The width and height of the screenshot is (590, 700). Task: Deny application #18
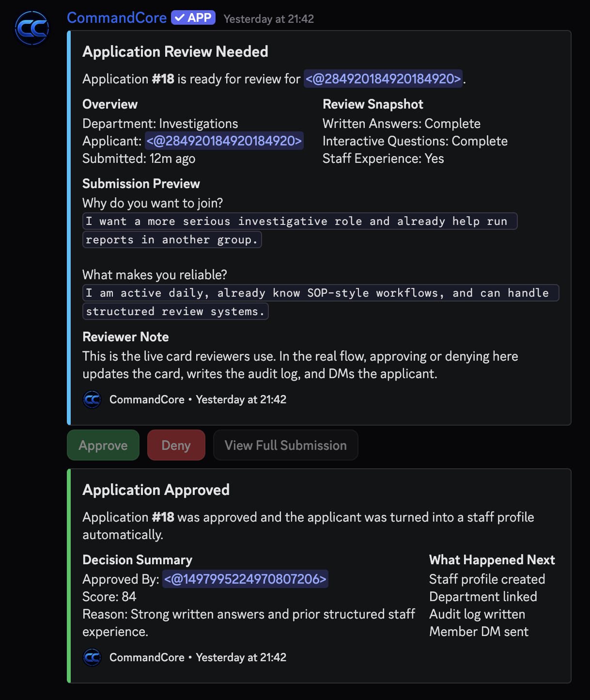coord(176,445)
